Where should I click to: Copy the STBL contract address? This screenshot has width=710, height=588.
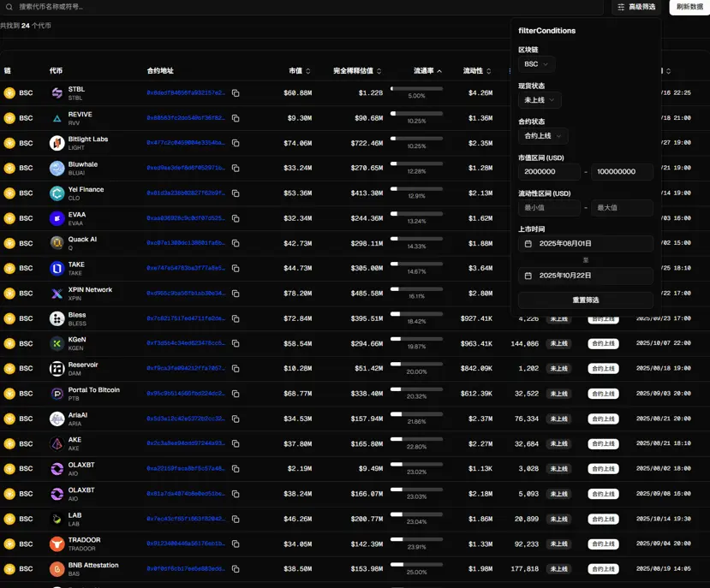pos(236,92)
